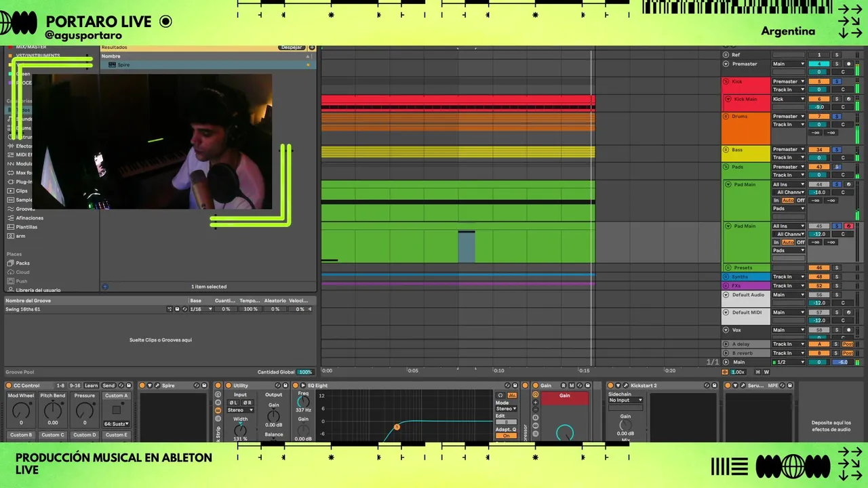Viewport: 868px width, 488px height.
Task: Collapse the Default MIDI track
Action: click(x=726, y=312)
